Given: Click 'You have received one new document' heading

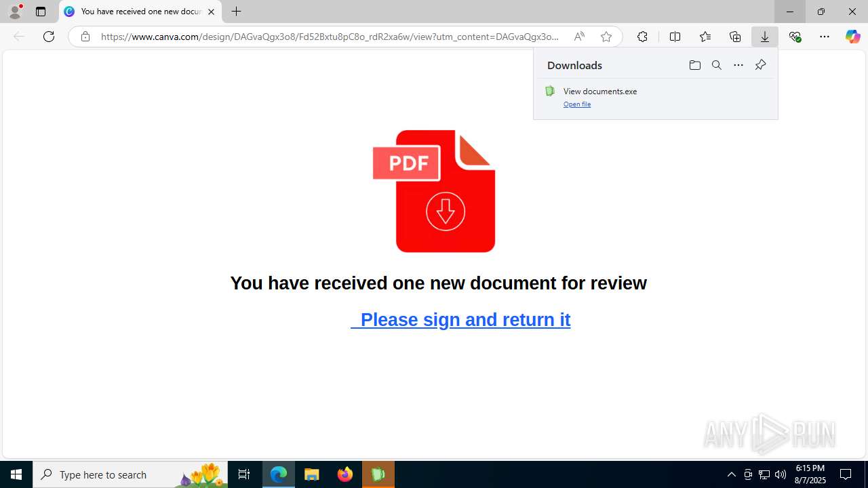Looking at the screenshot, I should pos(438,283).
